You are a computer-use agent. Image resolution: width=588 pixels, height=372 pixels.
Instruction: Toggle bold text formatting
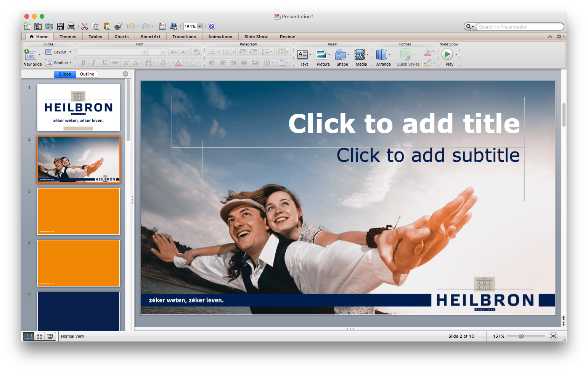point(83,63)
